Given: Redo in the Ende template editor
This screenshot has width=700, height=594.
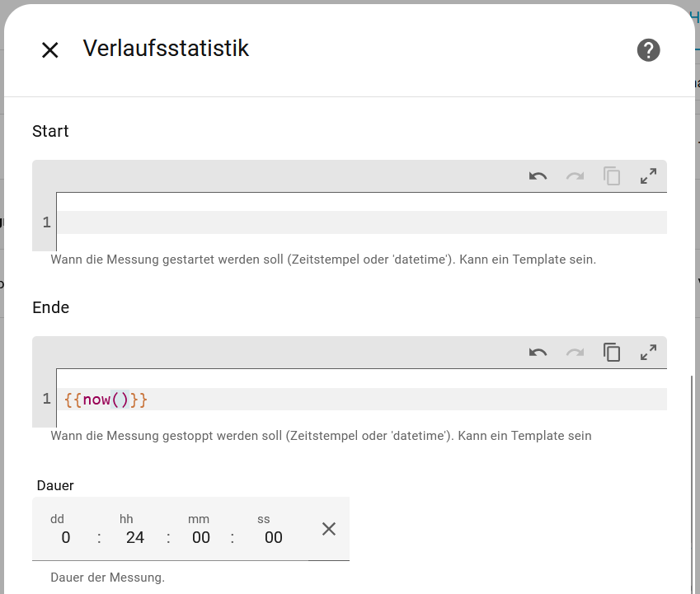Looking at the screenshot, I should click(575, 353).
